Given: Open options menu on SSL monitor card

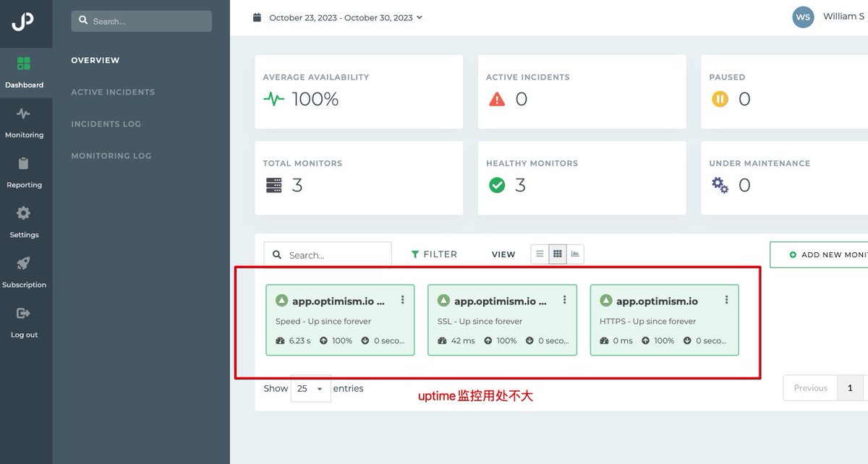Looking at the screenshot, I should [565, 300].
